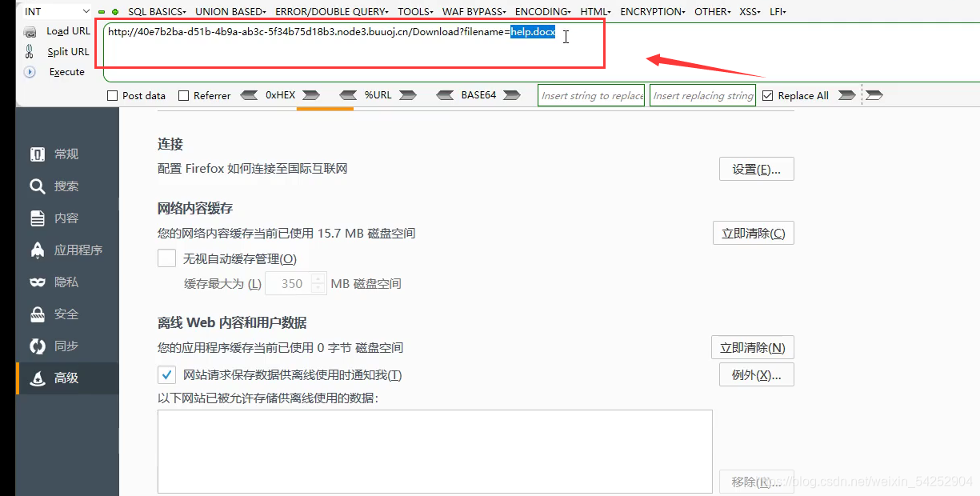Click the 搜索 magnifier icon in sidebar
980x496 pixels.
tap(38, 186)
